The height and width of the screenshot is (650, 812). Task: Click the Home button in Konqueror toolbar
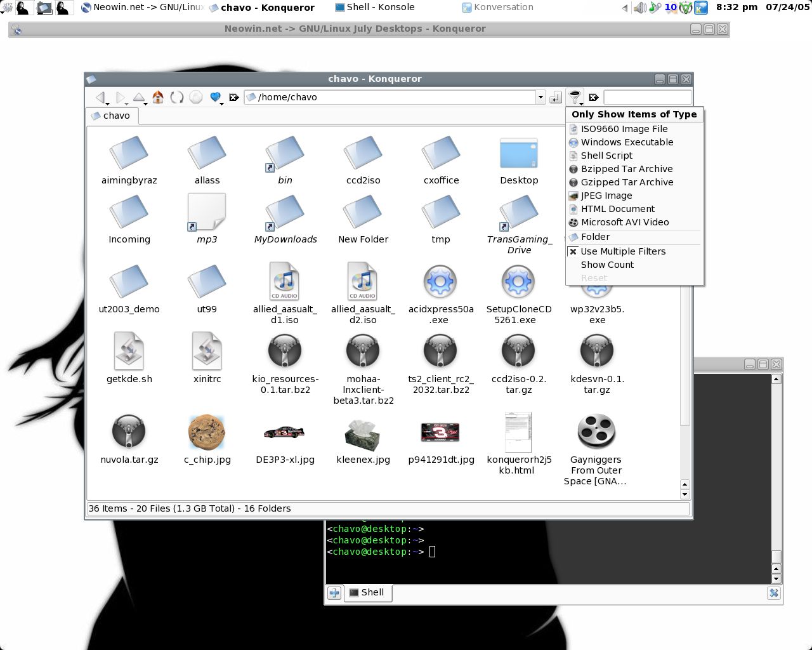coord(158,97)
